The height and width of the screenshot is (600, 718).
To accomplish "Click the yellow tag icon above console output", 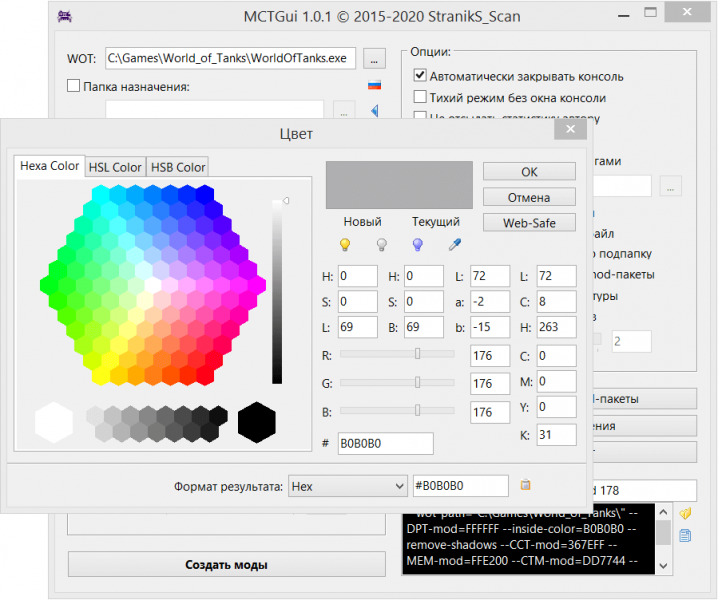I will tap(685, 513).
